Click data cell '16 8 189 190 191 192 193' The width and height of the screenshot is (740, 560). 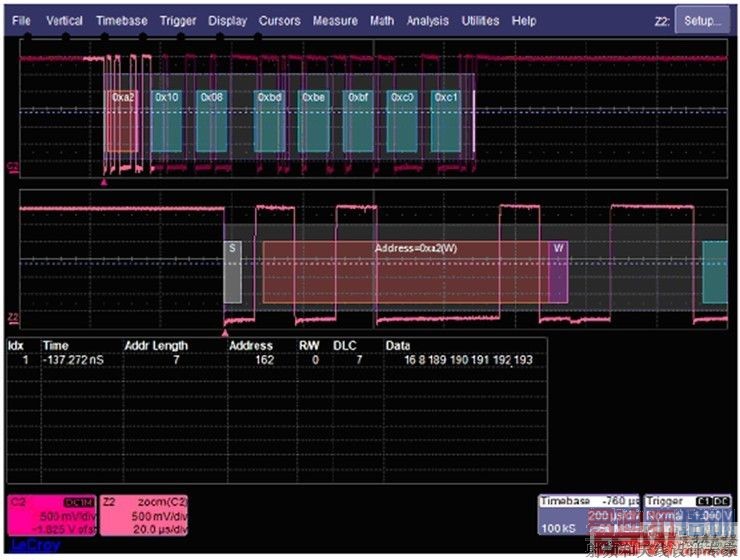(468, 360)
